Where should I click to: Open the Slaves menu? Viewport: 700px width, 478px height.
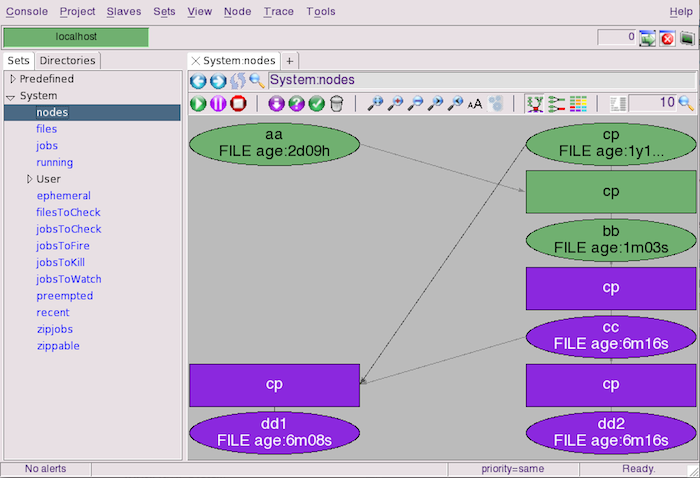124,12
